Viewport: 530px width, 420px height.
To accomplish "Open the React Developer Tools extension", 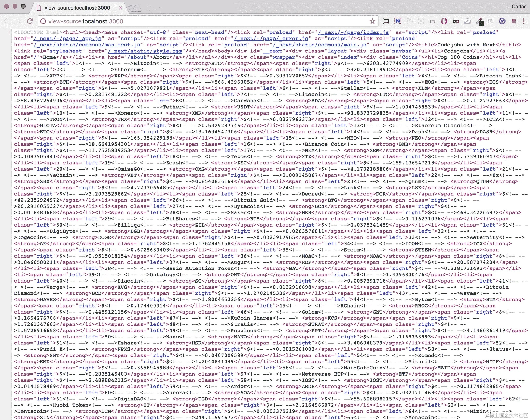I will point(421,21).
